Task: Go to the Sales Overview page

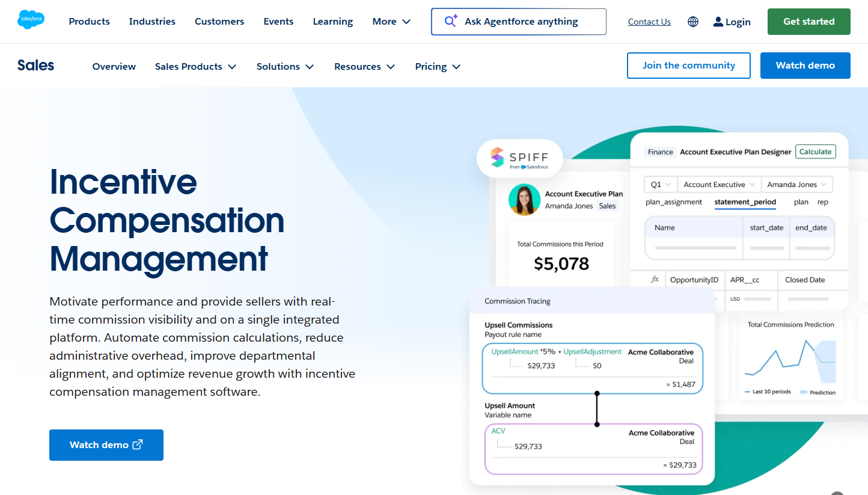Action: click(x=114, y=67)
